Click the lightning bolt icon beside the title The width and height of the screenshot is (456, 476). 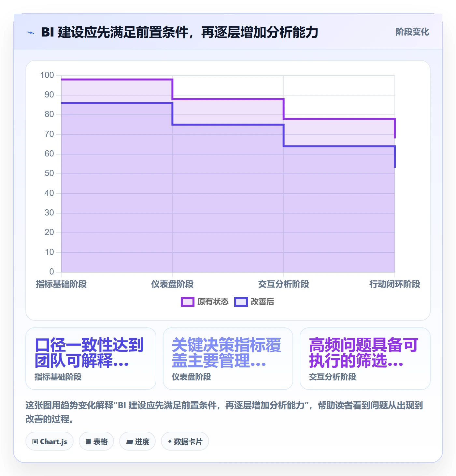tap(31, 33)
